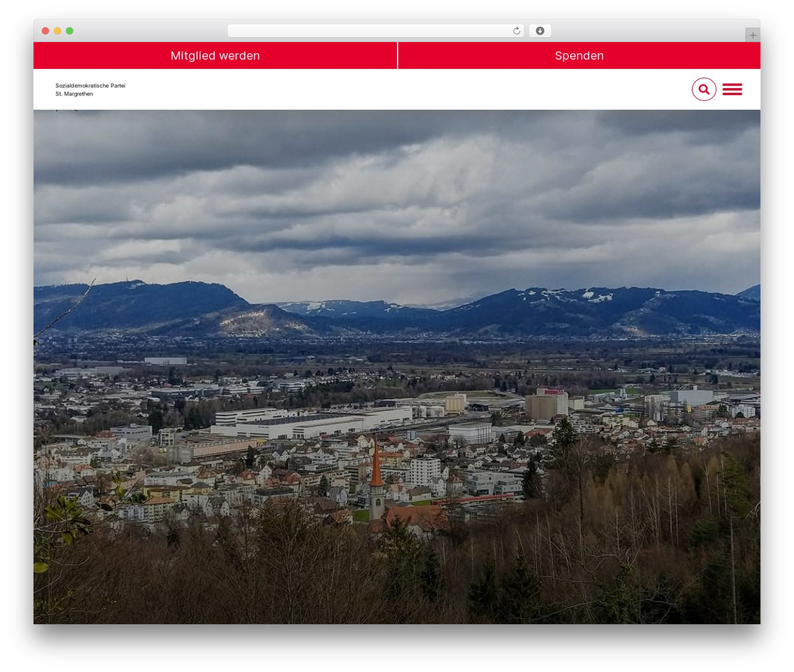Maximize the window with the green button

click(x=69, y=31)
